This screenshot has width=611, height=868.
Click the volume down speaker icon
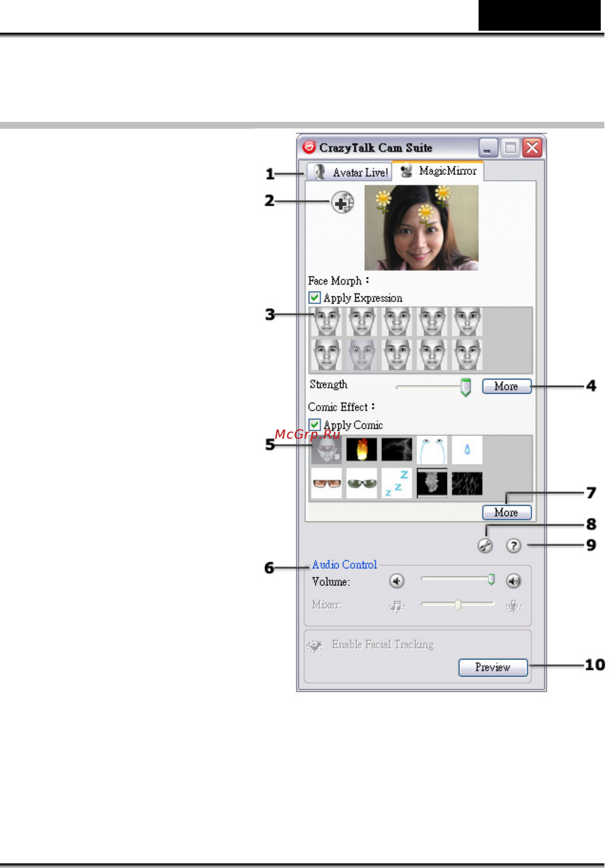pyautogui.click(x=397, y=581)
